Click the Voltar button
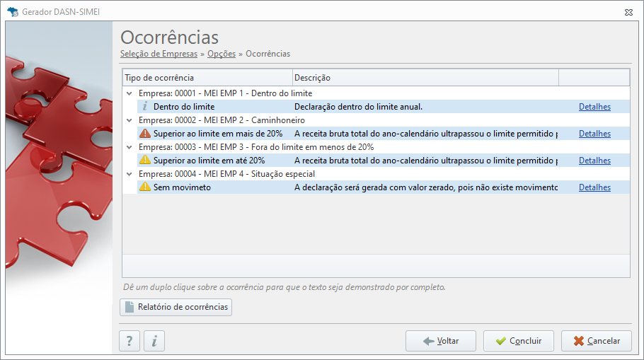This screenshot has width=644, height=360. [441, 341]
